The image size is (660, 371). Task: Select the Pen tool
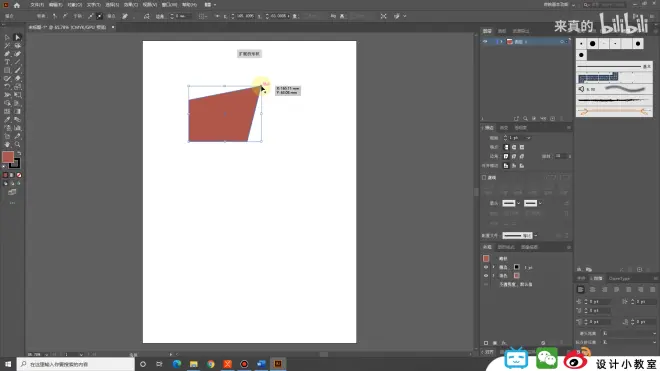pos(7,54)
